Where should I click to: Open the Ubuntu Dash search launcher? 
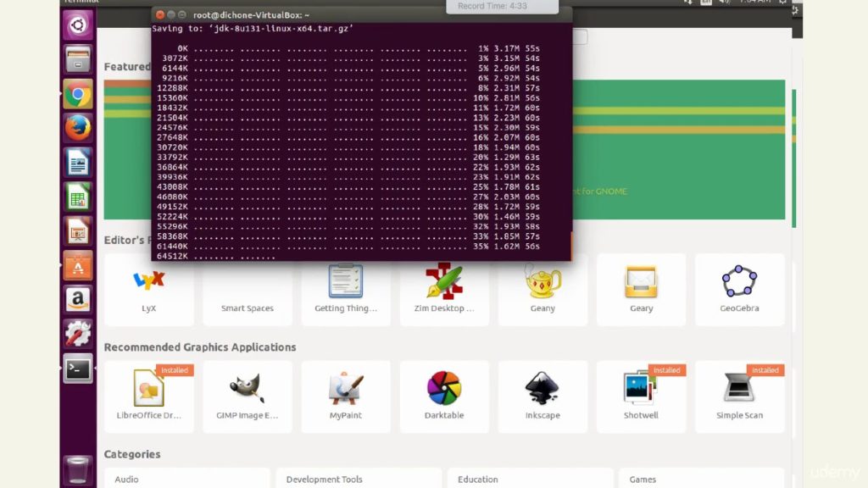77,25
